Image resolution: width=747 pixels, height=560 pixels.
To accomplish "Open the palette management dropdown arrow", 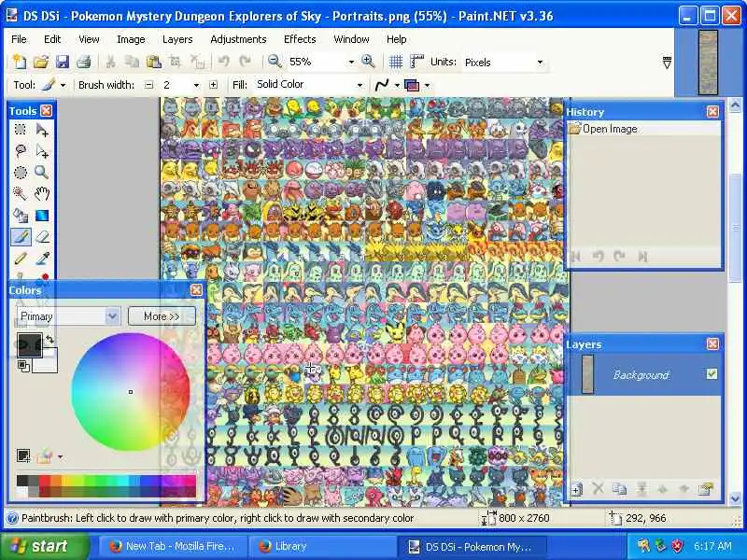I will click(60, 456).
